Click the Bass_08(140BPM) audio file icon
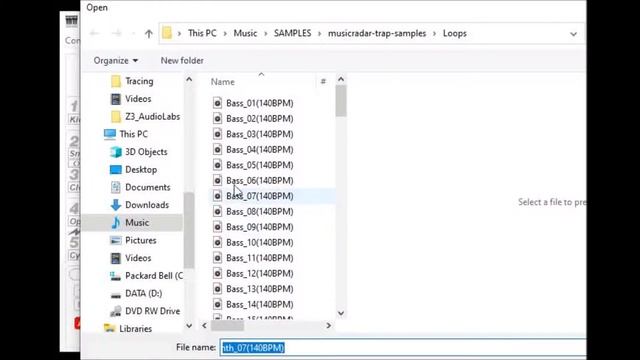 point(218,211)
